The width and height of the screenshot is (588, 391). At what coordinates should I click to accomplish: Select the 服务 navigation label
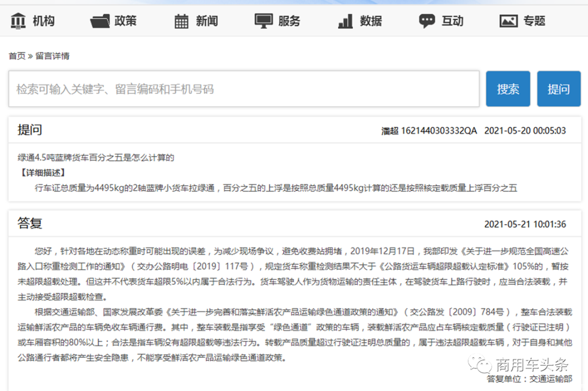(289, 21)
